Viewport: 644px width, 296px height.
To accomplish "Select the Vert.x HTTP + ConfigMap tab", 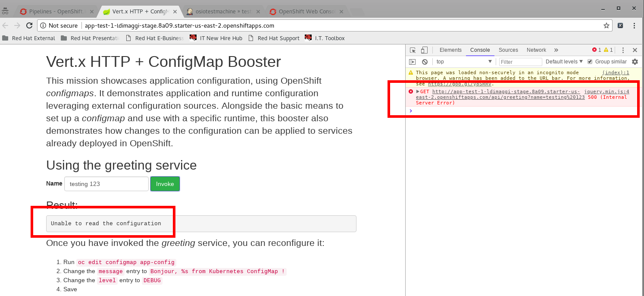I will point(139,12).
